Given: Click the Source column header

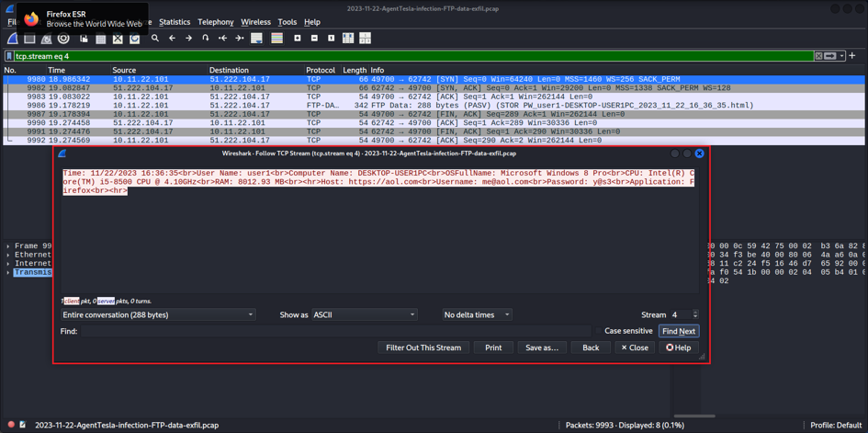Looking at the screenshot, I should pos(159,70).
